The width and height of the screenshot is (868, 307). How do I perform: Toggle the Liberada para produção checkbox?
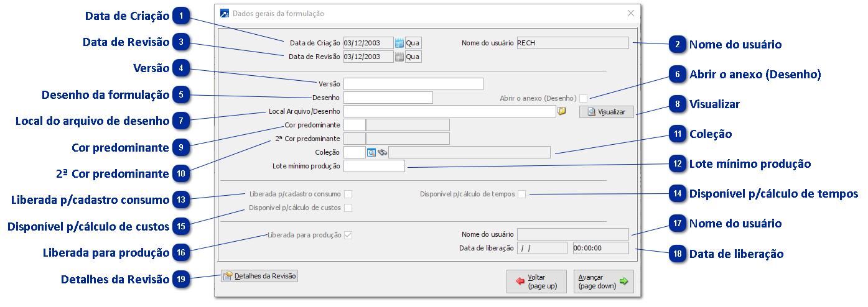tap(348, 236)
